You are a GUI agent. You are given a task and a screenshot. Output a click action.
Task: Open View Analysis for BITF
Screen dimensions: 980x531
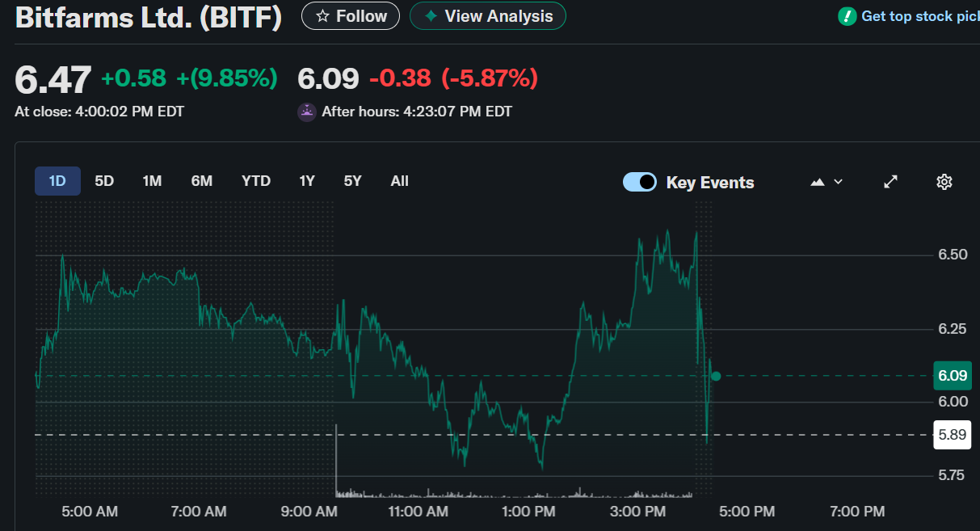coord(487,16)
